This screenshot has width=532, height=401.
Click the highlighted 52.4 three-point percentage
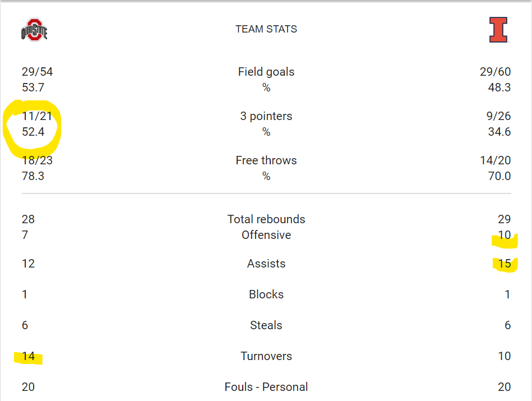(33, 132)
